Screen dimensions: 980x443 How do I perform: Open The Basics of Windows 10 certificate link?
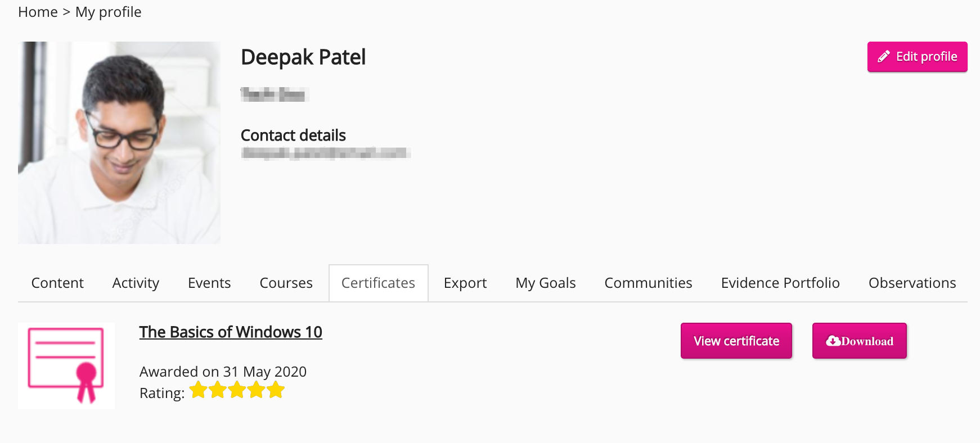[x=231, y=332]
